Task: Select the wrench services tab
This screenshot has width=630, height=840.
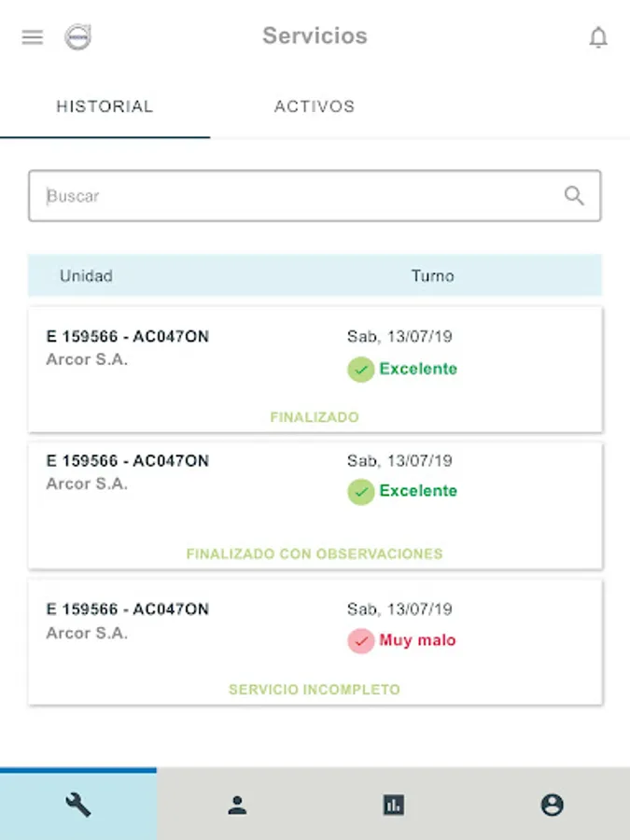Action: pyautogui.click(x=78, y=805)
